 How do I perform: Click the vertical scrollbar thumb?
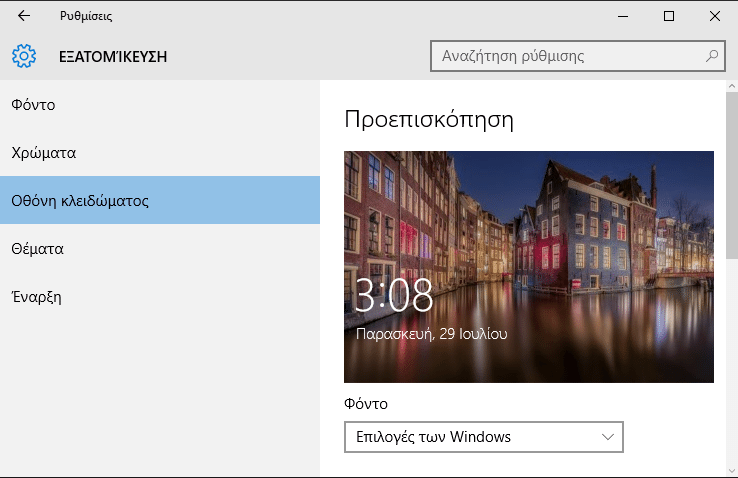pos(732,175)
